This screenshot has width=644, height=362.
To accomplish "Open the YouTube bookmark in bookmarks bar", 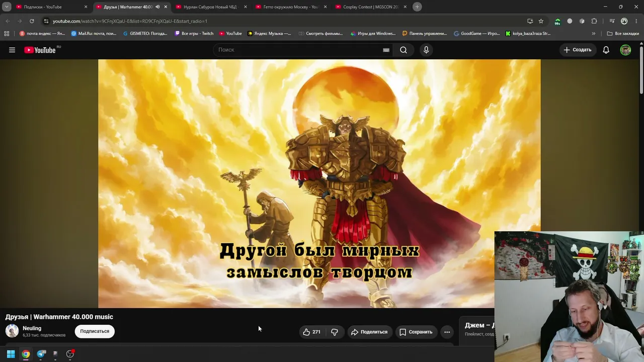I will click(230, 34).
